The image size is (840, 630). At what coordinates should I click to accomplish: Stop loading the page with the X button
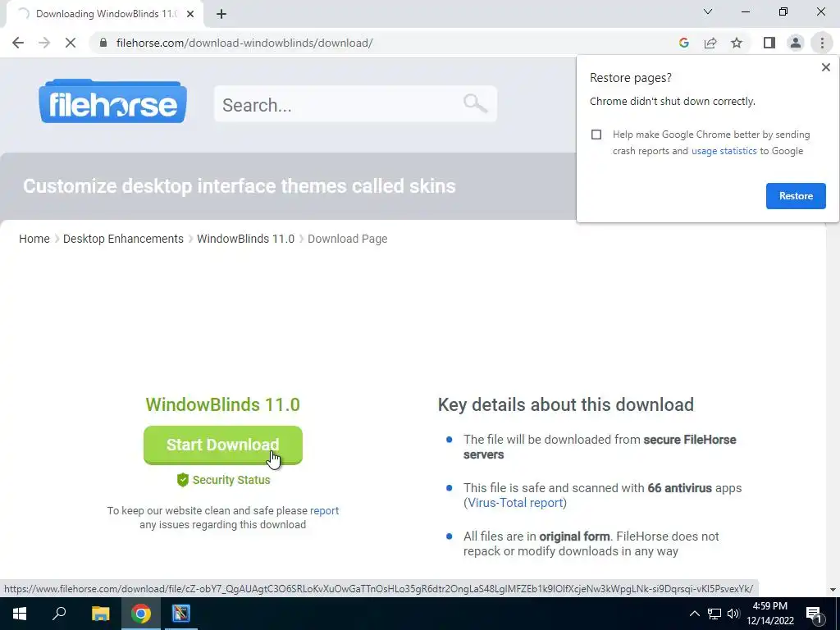[71, 43]
